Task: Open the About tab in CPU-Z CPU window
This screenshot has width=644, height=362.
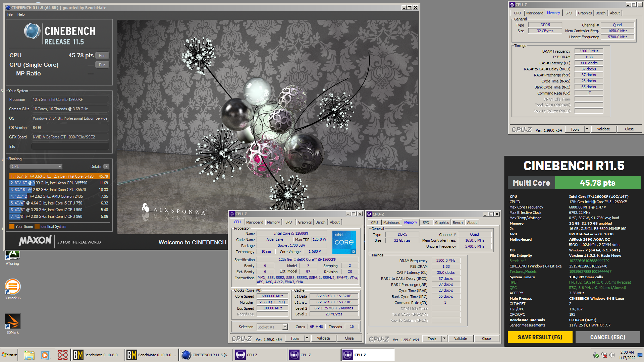Action: click(335, 222)
